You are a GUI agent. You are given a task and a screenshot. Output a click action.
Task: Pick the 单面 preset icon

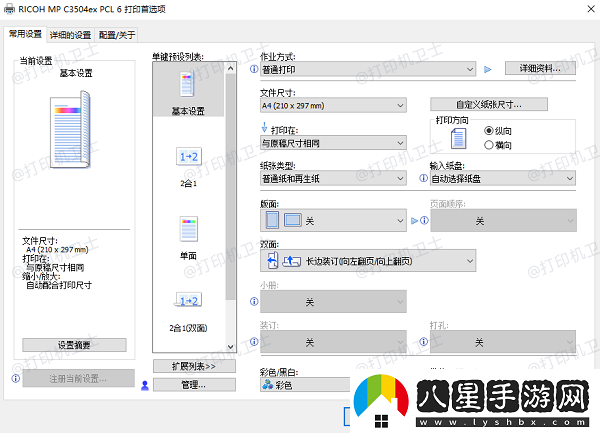(189, 229)
